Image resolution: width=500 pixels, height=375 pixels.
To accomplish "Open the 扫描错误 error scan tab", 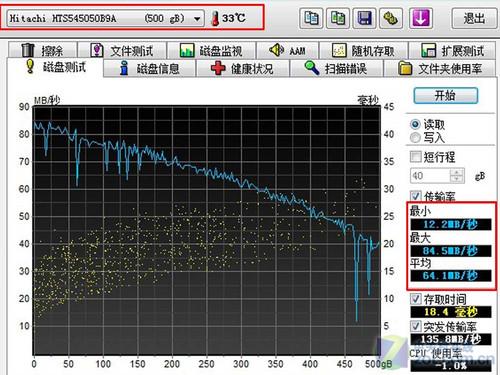I will 336,68.
